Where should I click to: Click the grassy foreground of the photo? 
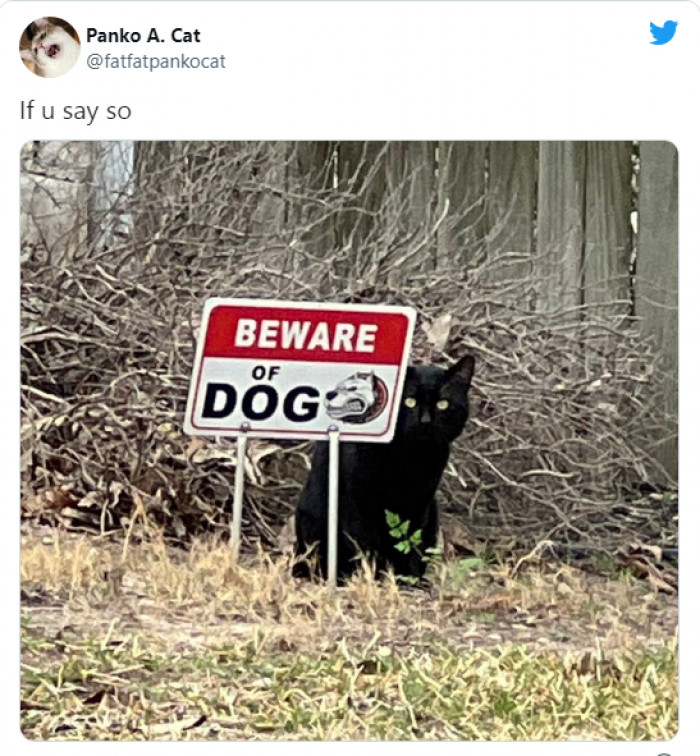coord(349,675)
